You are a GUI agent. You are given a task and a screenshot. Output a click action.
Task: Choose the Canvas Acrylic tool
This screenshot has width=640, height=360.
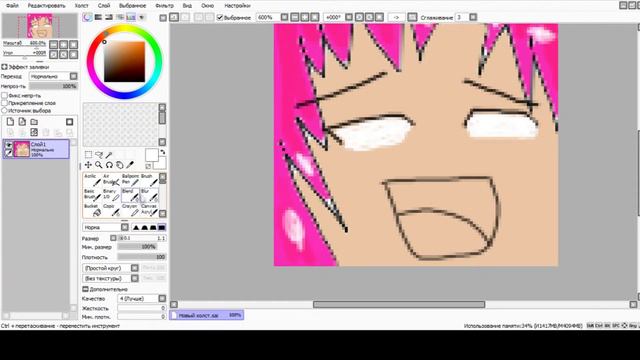click(x=149, y=210)
